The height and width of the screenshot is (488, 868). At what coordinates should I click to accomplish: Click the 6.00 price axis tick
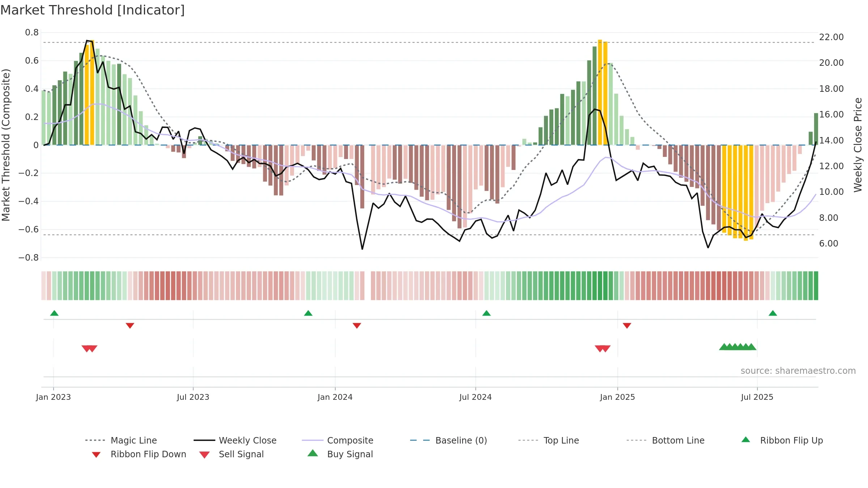point(829,243)
